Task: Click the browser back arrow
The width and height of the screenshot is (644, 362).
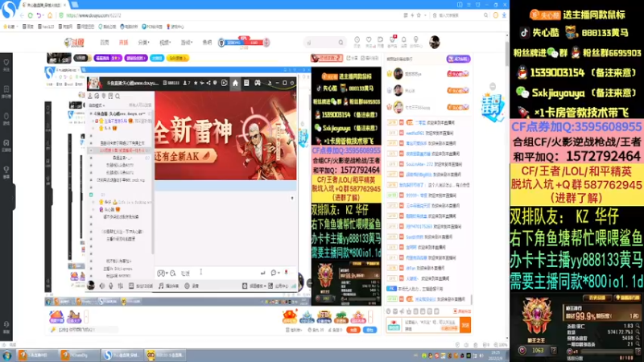Action: (x=22, y=15)
